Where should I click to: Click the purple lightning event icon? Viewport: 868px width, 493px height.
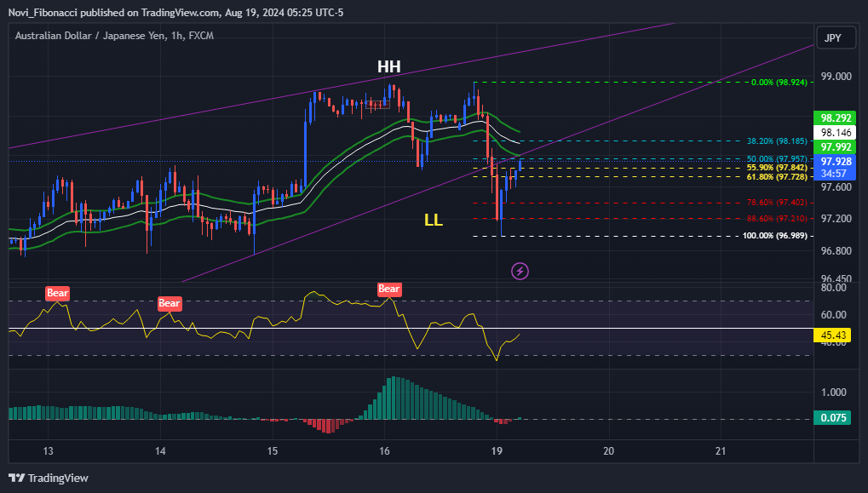(x=520, y=271)
